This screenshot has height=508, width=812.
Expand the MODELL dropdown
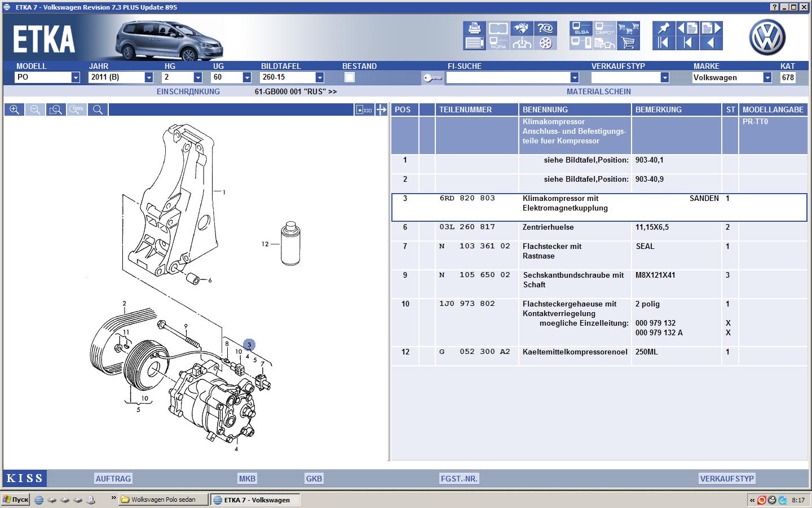pos(76,77)
